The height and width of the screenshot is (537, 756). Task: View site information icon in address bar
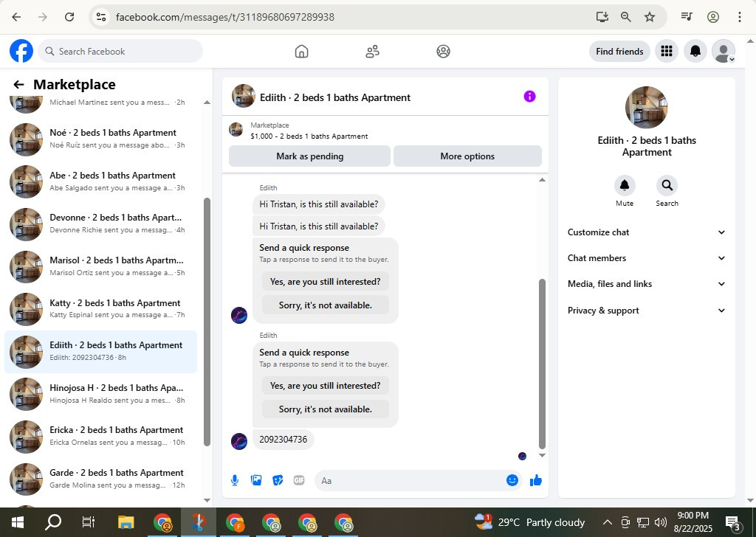pyautogui.click(x=100, y=17)
